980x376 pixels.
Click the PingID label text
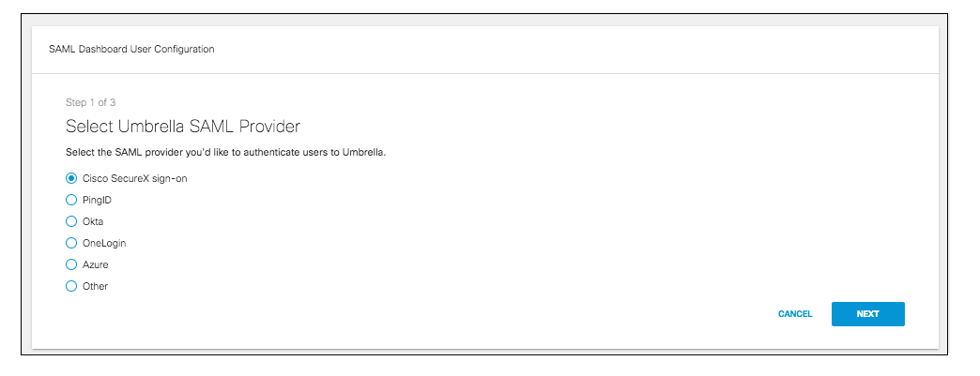point(97,200)
